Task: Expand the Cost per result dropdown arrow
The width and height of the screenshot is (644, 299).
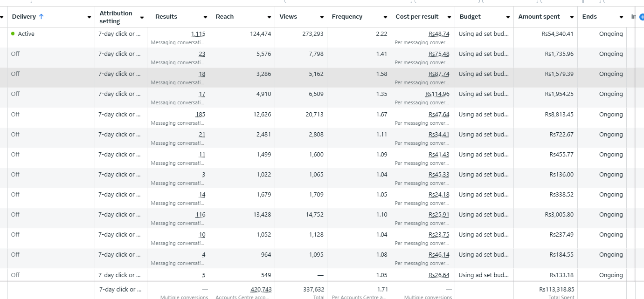Action: (449, 17)
